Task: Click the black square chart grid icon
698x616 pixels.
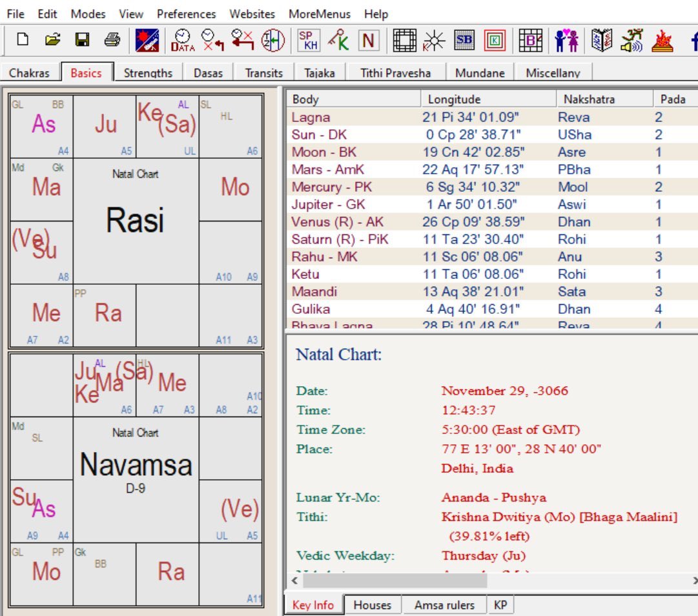Action: (x=404, y=40)
